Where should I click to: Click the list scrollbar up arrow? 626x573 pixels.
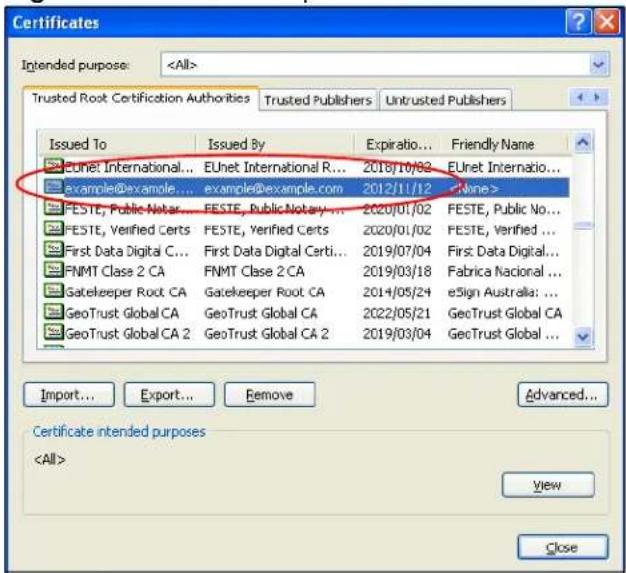pos(583,143)
